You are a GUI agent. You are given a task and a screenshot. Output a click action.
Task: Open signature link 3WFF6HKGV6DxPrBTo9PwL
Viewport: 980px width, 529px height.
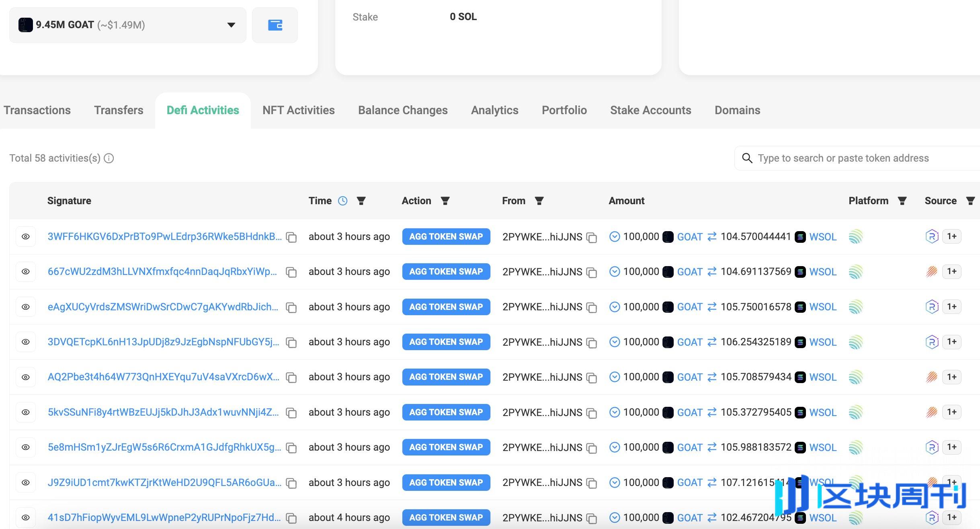coord(164,236)
